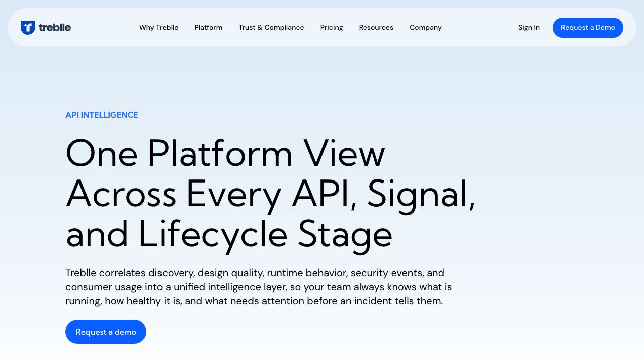644x362 pixels.
Task: Click the API INTELLIGENCE label
Action: point(102,115)
